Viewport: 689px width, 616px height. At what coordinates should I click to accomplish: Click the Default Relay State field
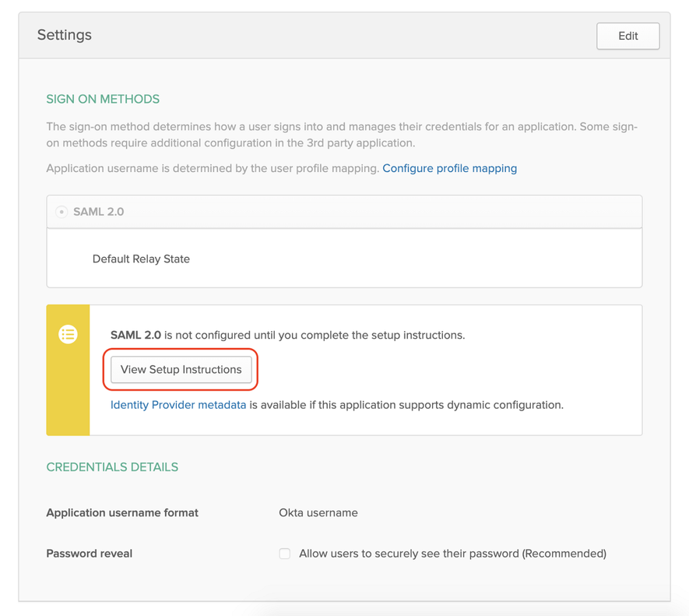(x=141, y=259)
